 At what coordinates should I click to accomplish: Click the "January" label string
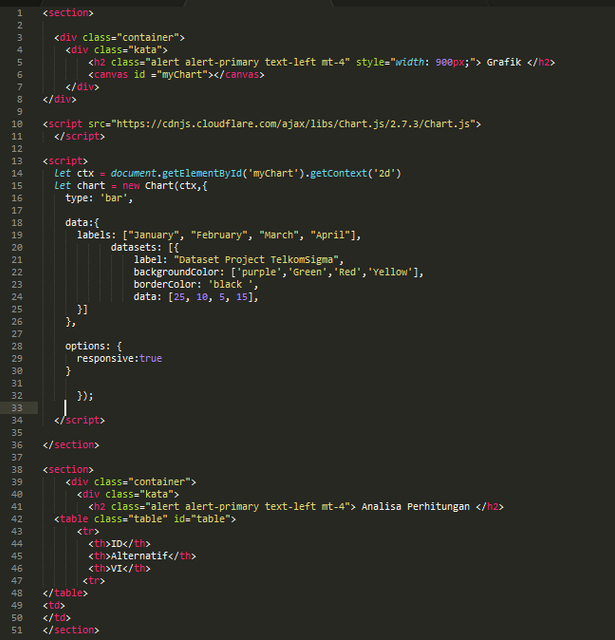pos(154,235)
